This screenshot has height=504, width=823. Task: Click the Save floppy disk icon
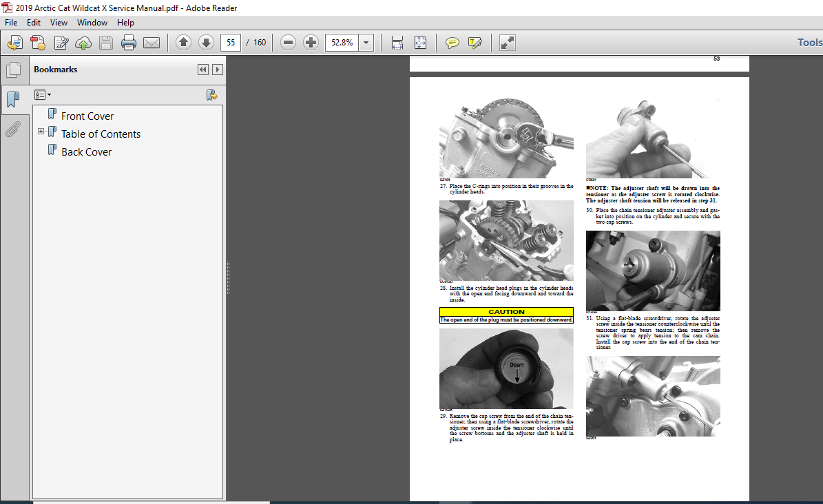click(106, 43)
